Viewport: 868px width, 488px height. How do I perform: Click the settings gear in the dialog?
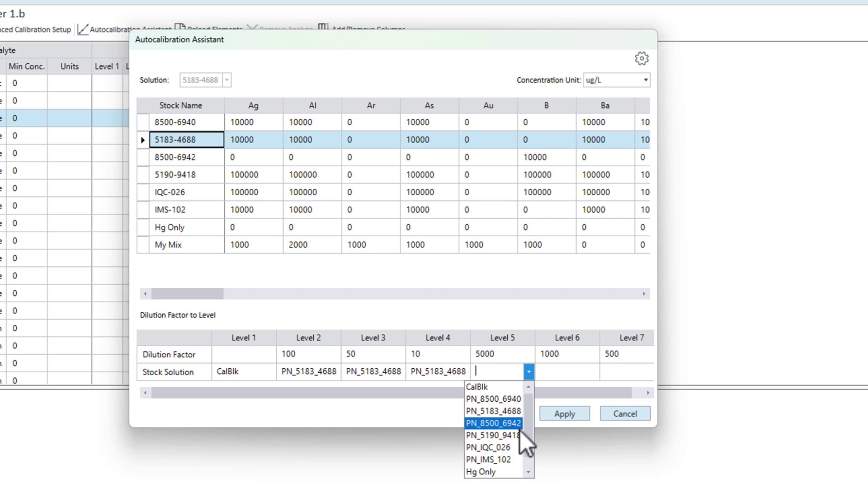pyautogui.click(x=642, y=58)
